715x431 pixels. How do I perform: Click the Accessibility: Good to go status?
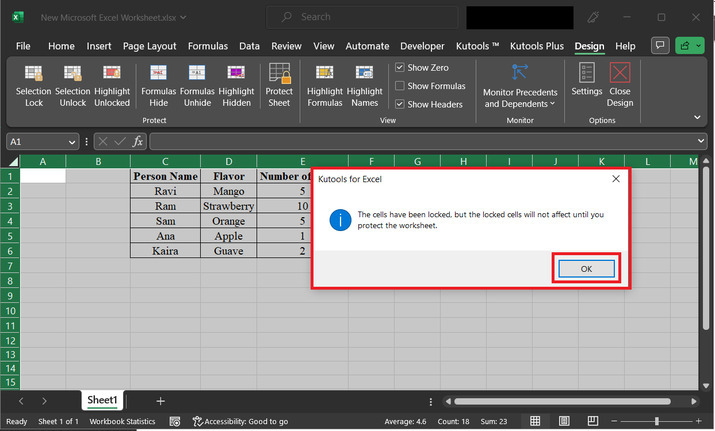click(240, 422)
